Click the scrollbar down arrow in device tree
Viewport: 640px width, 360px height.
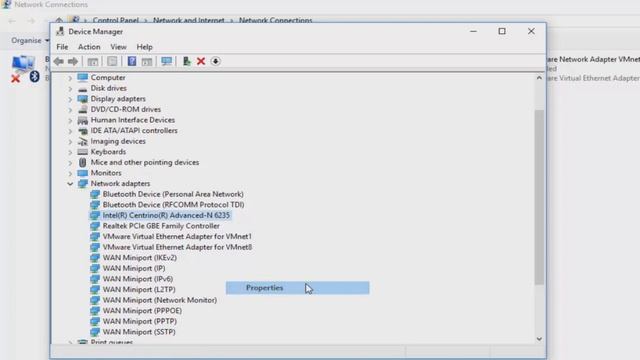(539, 339)
